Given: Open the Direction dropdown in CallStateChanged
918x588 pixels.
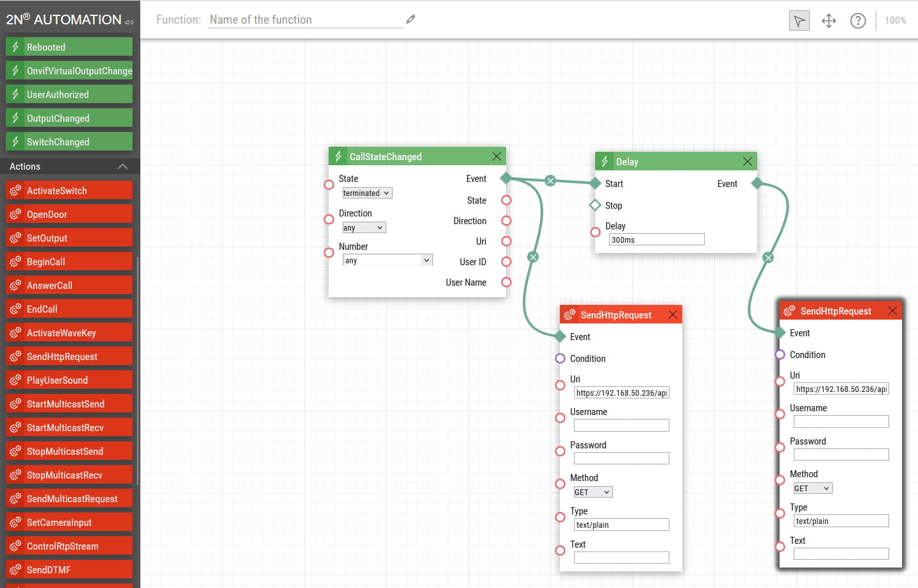Looking at the screenshot, I should (x=364, y=227).
